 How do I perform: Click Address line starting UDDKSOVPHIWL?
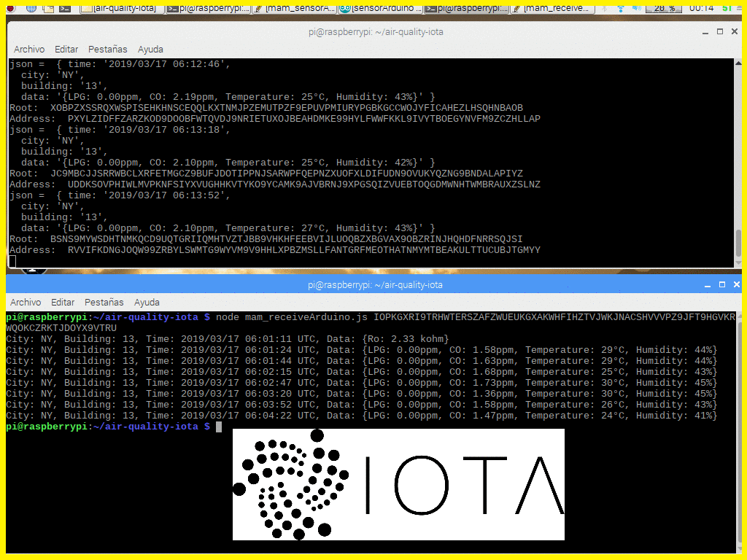[275, 184]
